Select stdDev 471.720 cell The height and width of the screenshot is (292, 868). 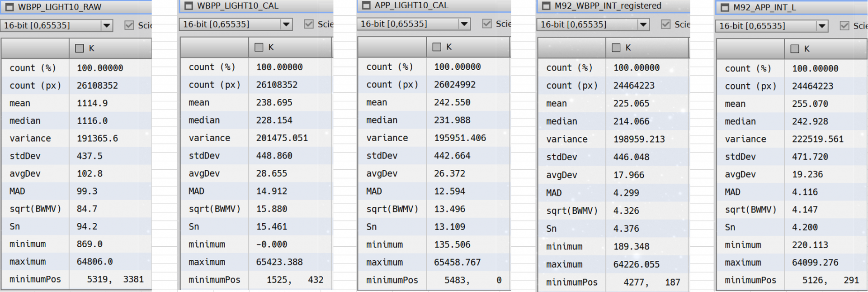click(810, 157)
